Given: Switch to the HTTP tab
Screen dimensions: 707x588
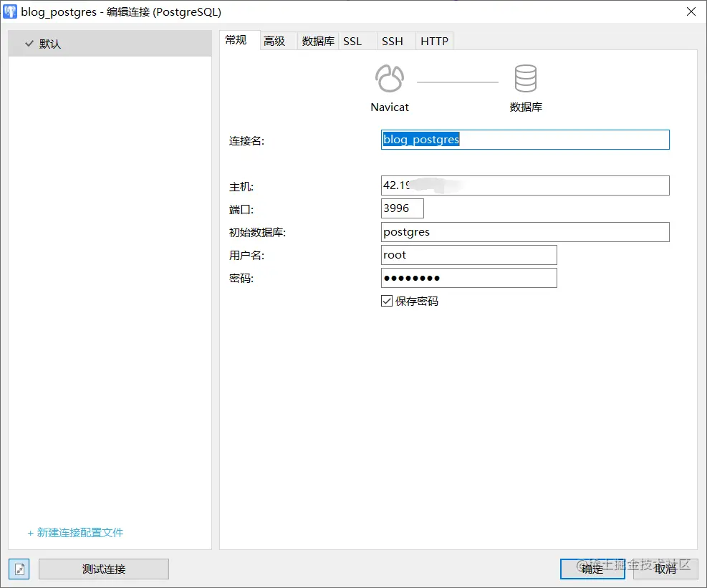Looking at the screenshot, I should pos(433,41).
